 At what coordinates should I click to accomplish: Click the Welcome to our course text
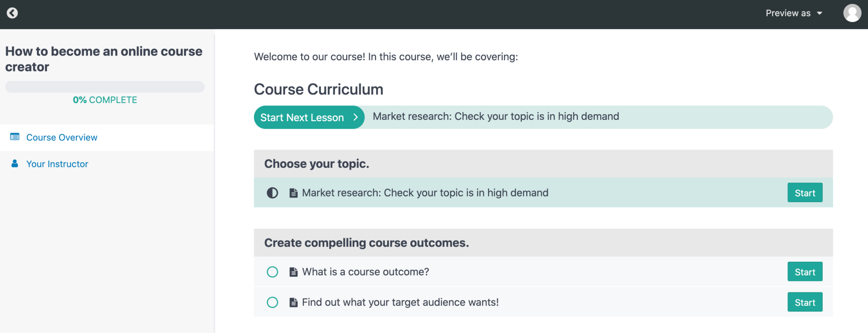[386, 57]
